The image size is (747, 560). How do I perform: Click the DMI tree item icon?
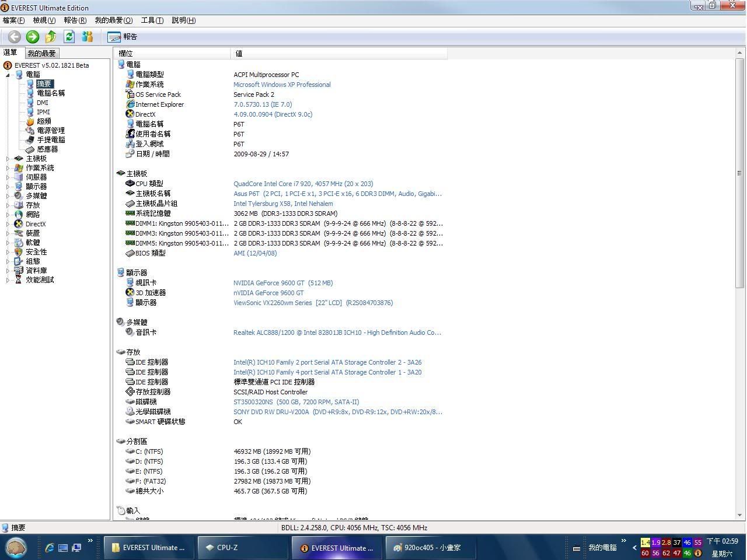click(30, 103)
